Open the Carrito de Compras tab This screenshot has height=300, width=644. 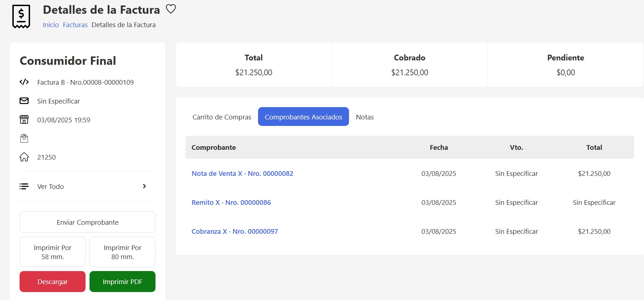pyautogui.click(x=221, y=117)
